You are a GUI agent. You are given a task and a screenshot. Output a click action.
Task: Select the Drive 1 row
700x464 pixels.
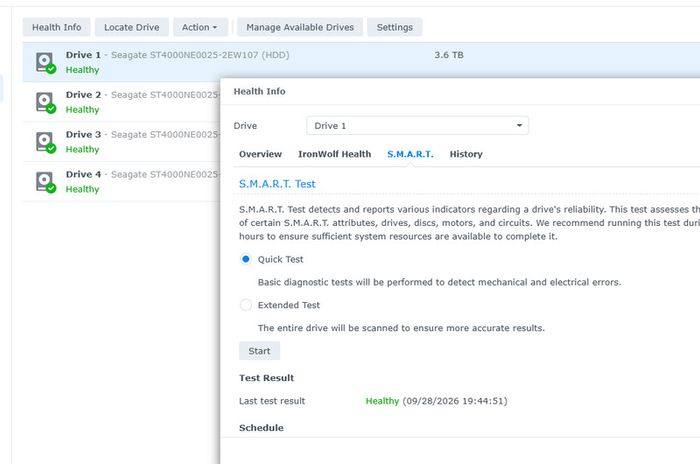(361, 62)
